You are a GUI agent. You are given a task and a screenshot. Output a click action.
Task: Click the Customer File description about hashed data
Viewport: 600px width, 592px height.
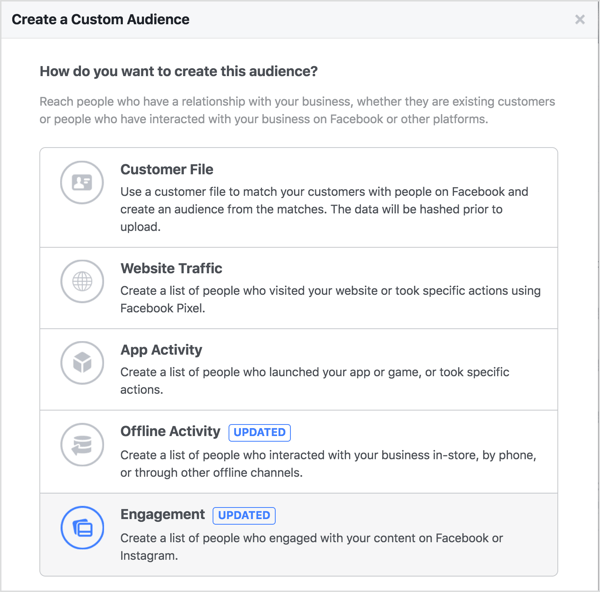(324, 209)
